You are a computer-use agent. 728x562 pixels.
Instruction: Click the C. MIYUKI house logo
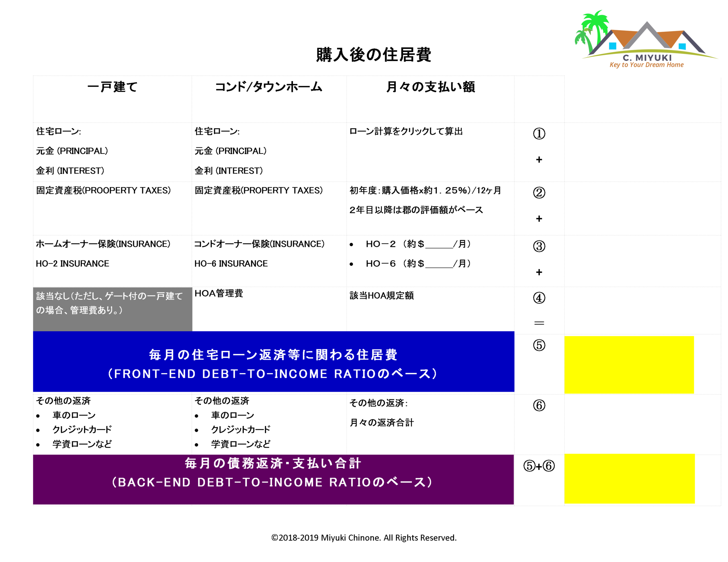pos(646,39)
